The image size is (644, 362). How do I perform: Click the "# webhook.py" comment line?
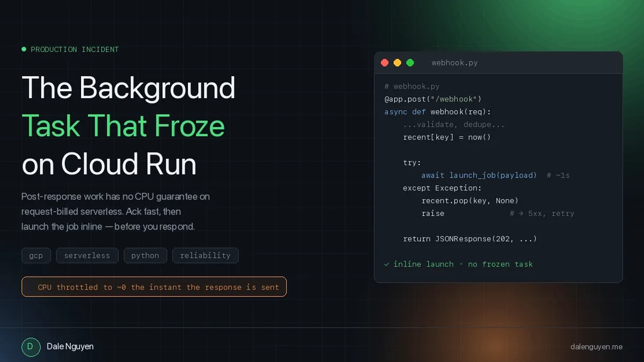412,86
